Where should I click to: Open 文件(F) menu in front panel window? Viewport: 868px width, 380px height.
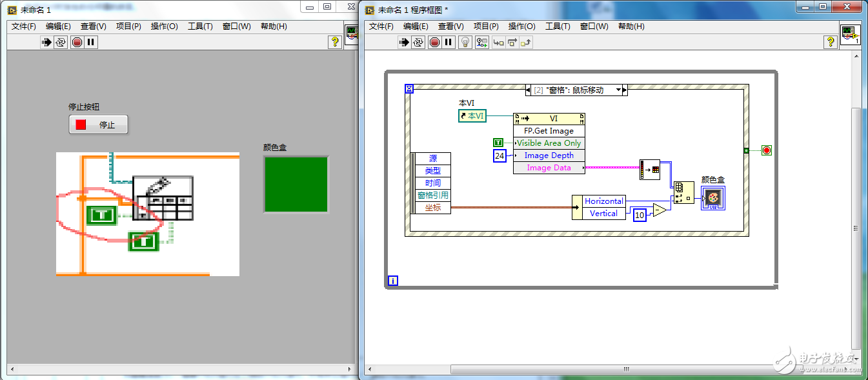(x=25, y=26)
